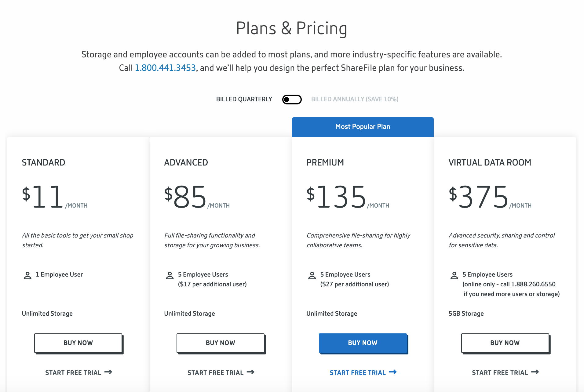
Task: Click the Advanced plan user icon
Action: tap(170, 275)
